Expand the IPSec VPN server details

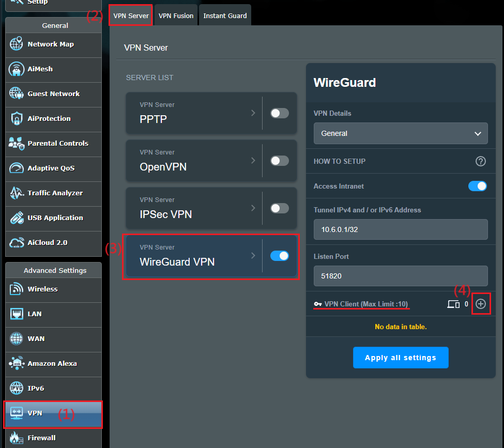pyautogui.click(x=253, y=208)
